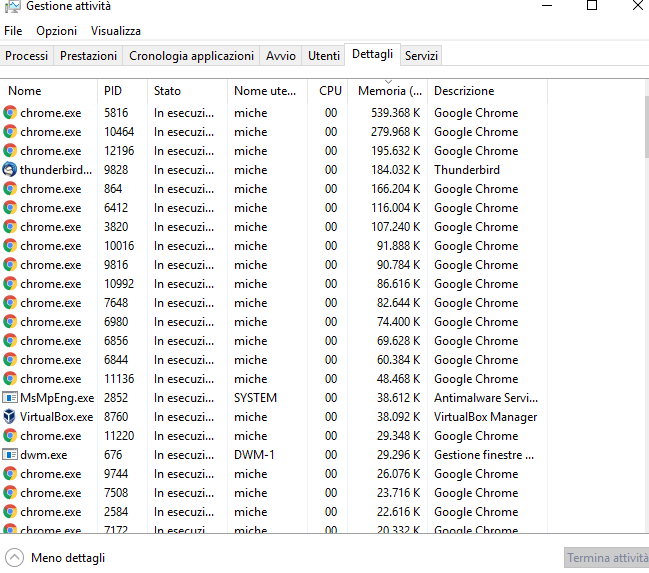The width and height of the screenshot is (649, 573).
Task: Select the VirtualBox.exe name text
Action: [x=57, y=417]
